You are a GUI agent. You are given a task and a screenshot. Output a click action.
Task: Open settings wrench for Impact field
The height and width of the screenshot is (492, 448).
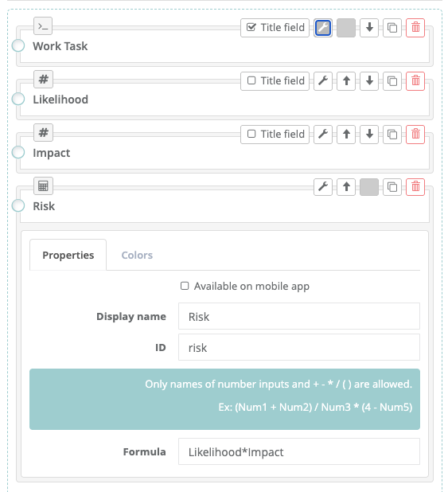pos(323,135)
